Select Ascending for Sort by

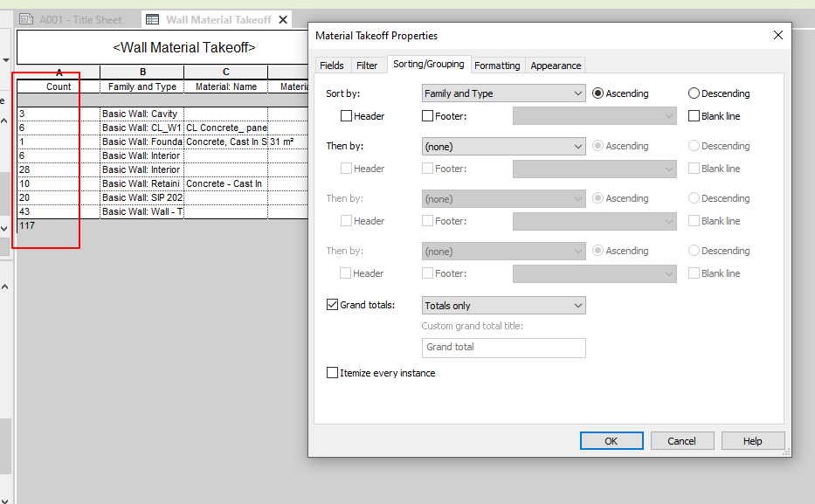click(x=597, y=93)
